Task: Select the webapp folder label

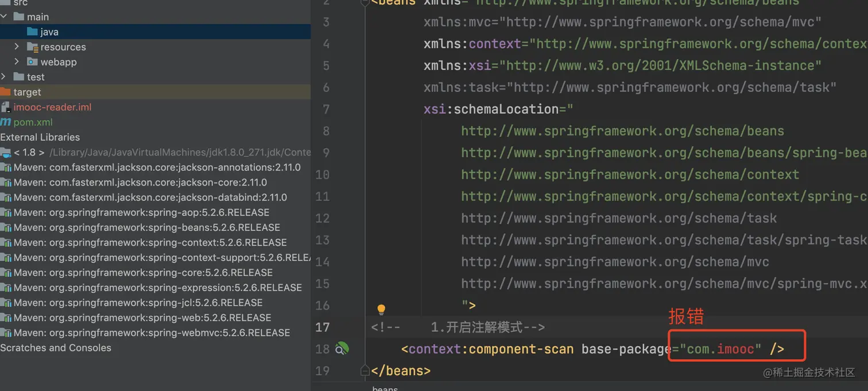Action: (59, 61)
